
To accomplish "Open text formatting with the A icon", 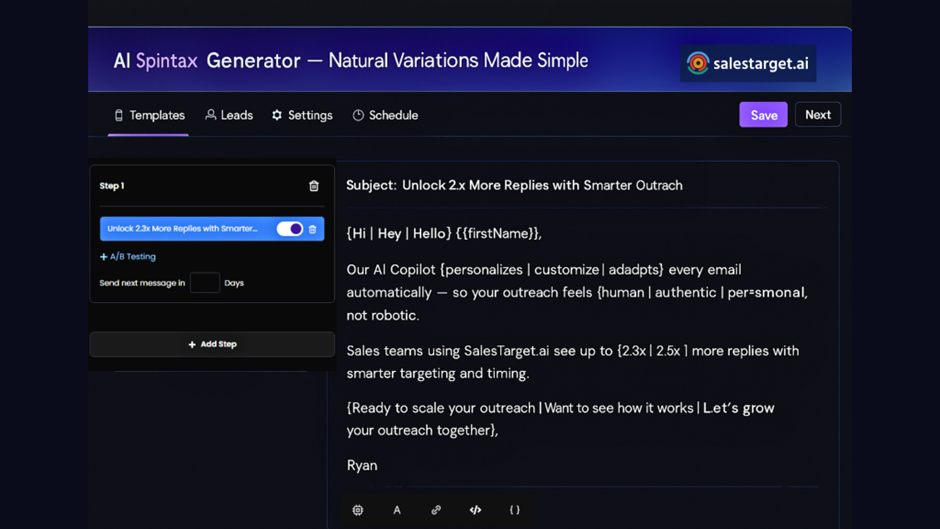I will pyautogui.click(x=397, y=510).
